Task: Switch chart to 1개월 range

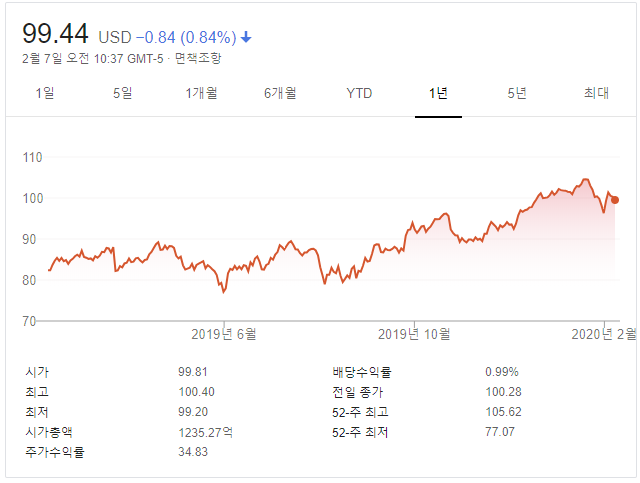Action: tap(201, 93)
